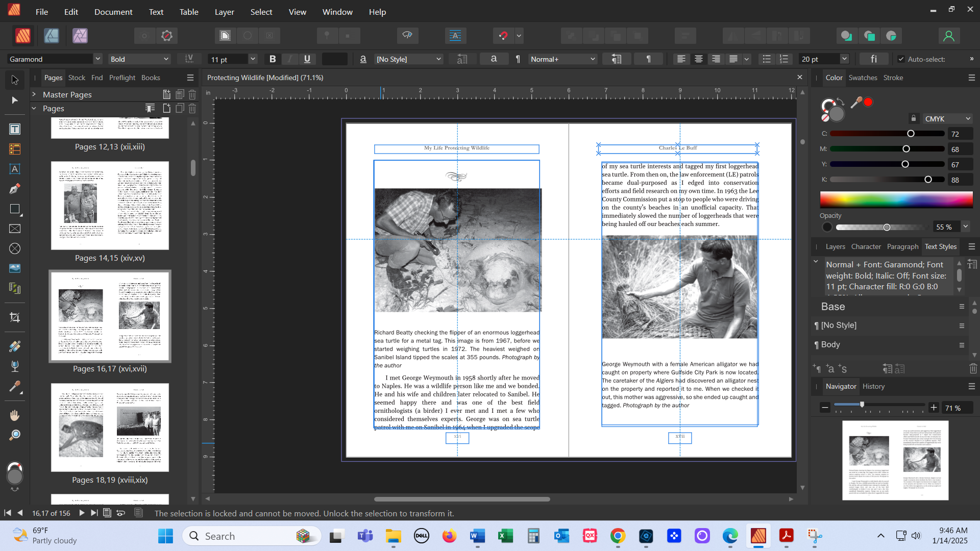Expand the Master Pages section
Screen dimensions: 980x551
34,94
